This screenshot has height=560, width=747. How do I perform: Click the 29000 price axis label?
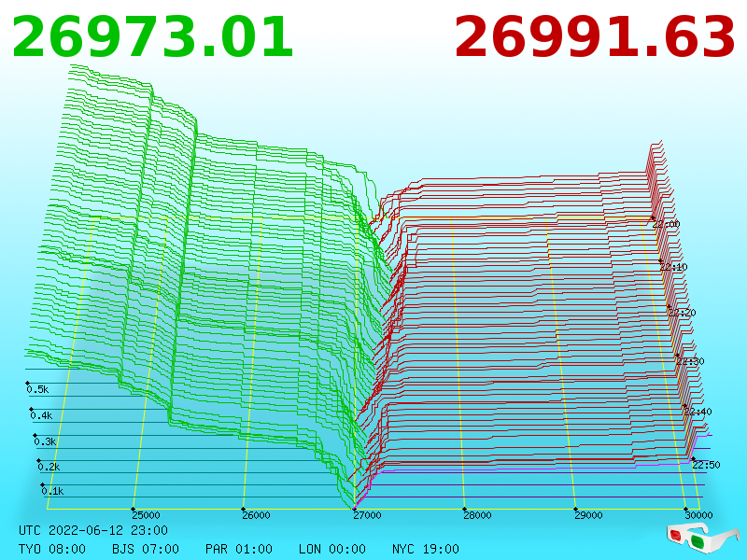pos(588,515)
